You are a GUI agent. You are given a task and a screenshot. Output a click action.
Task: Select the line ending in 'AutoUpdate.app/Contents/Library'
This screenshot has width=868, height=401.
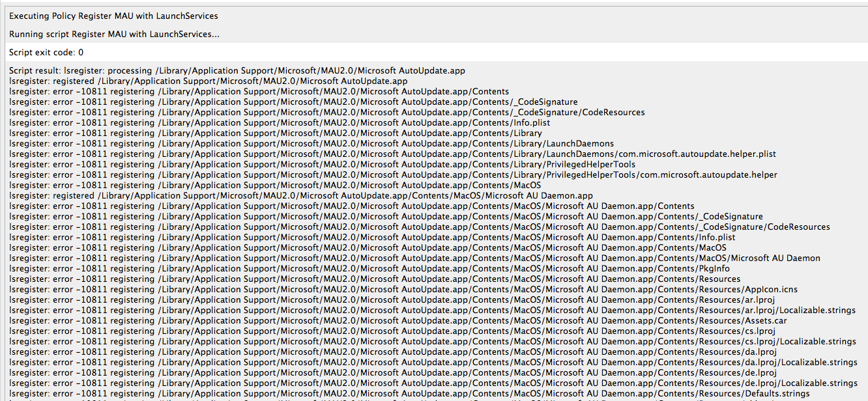pyautogui.click(x=276, y=133)
